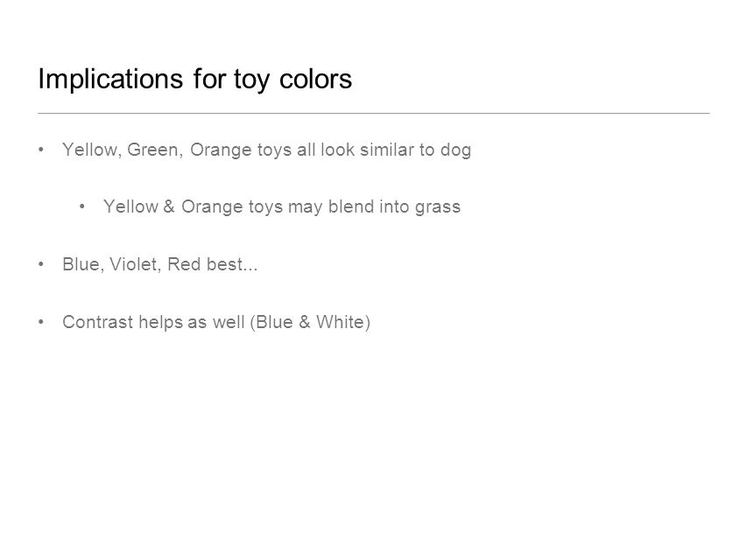Click the word "Green" in the first bullet
Image resolution: width=747 pixels, height=560 pixels.
(x=153, y=150)
